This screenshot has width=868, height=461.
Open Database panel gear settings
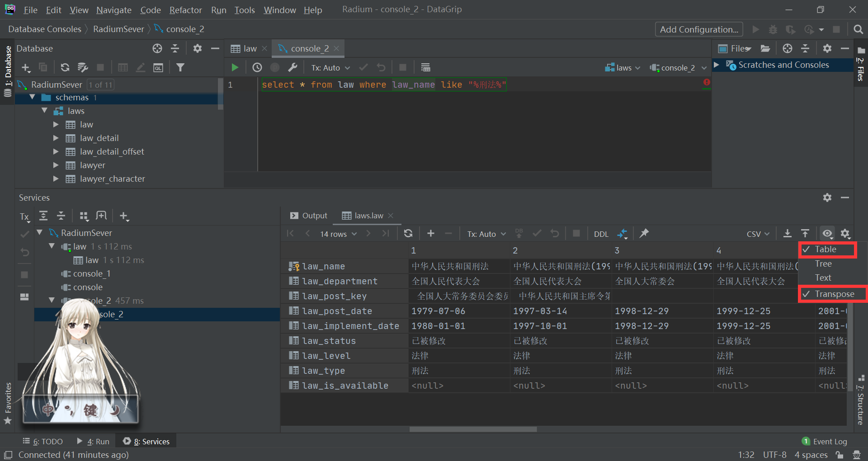point(198,48)
